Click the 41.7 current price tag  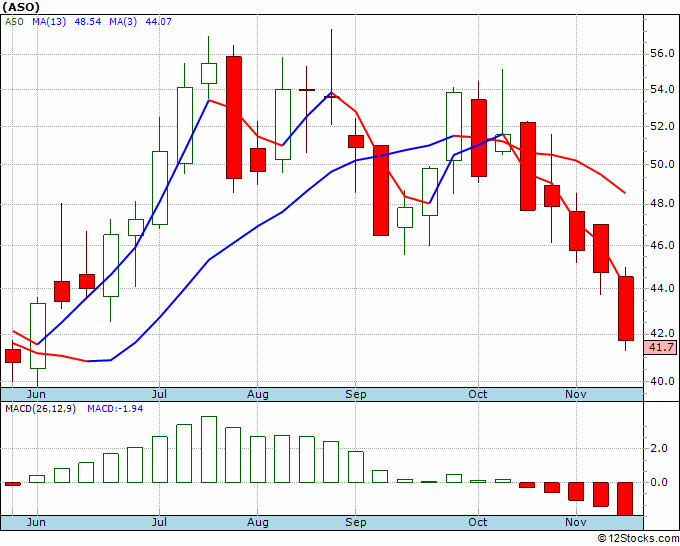[x=660, y=347]
